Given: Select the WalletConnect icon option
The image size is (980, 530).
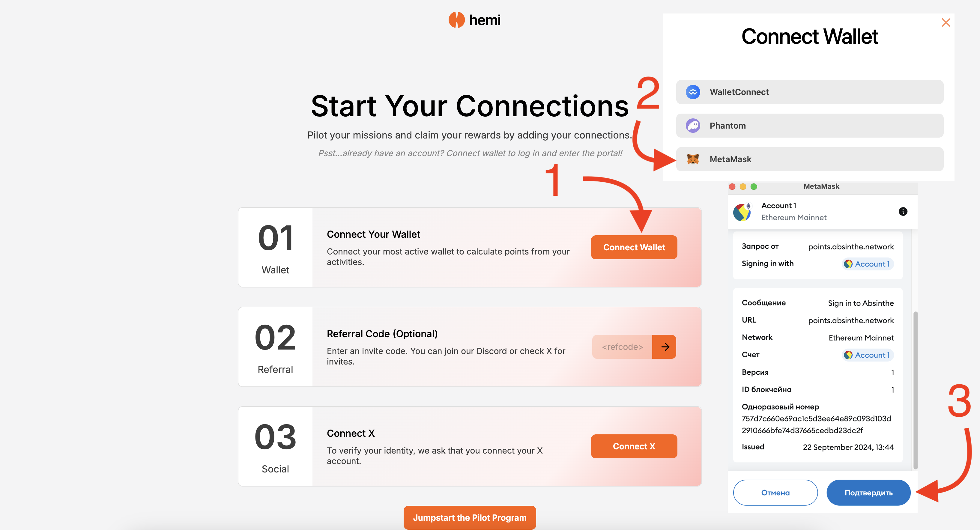Looking at the screenshot, I should tap(693, 92).
